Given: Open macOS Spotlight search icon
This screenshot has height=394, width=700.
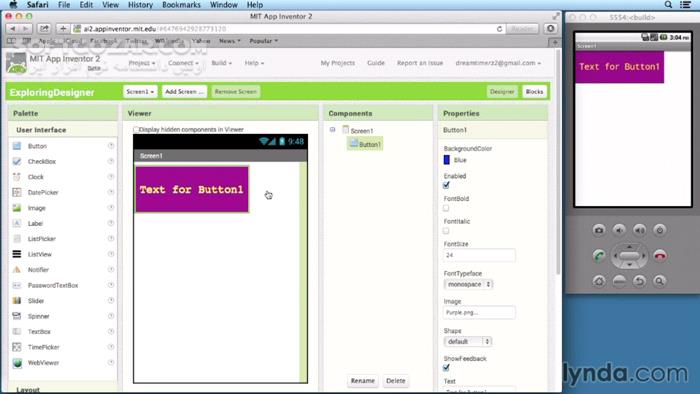Looking at the screenshot, I should [668, 4].
